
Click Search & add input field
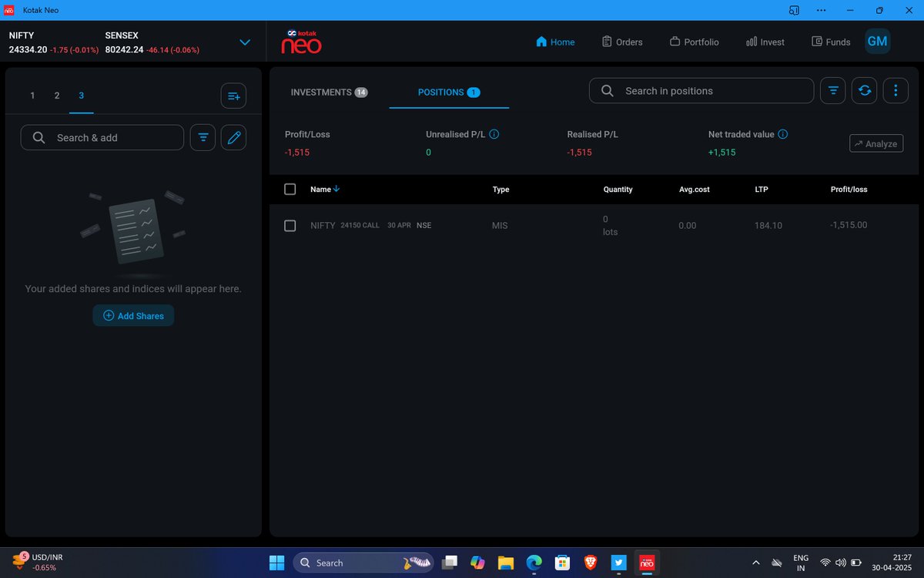tap(102, 138)
